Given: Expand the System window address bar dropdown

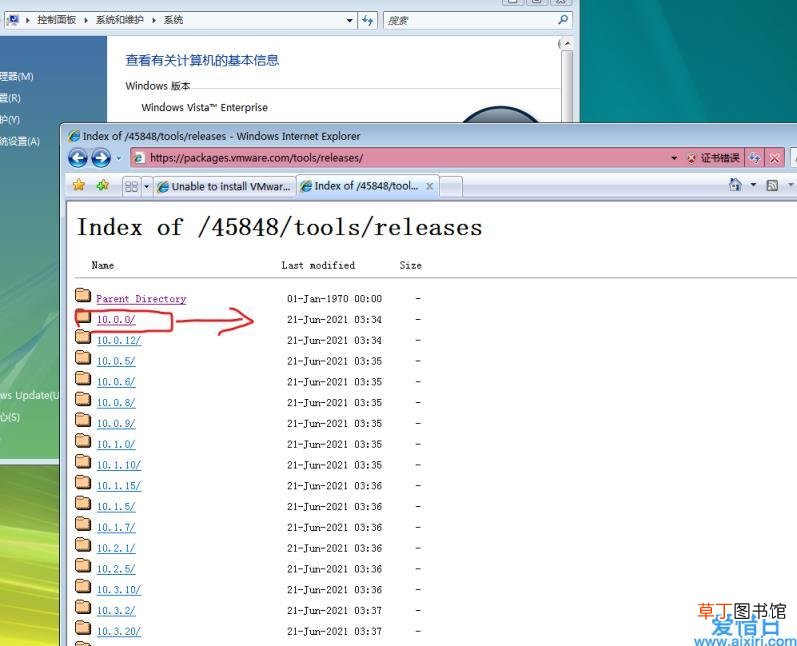Looking at the screenshot, I should (x=350, y=20).
